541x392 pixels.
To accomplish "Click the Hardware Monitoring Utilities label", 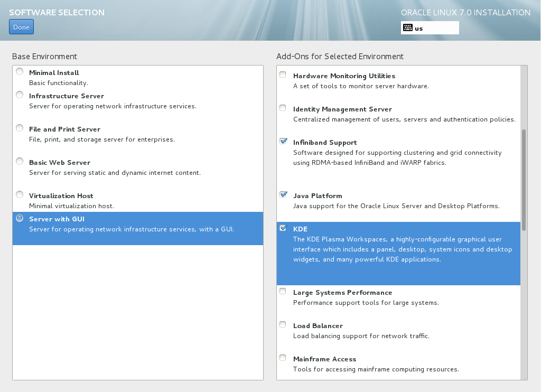I will point(344,76).
